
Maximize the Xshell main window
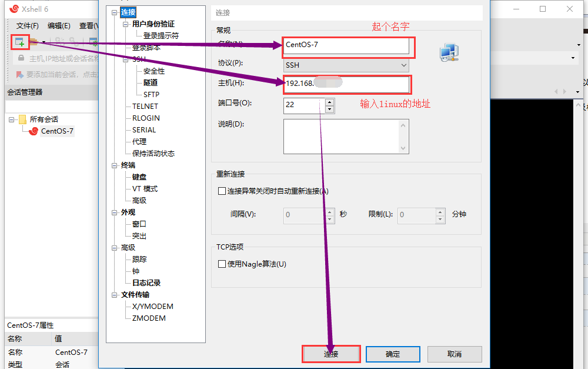pos(543,9)
